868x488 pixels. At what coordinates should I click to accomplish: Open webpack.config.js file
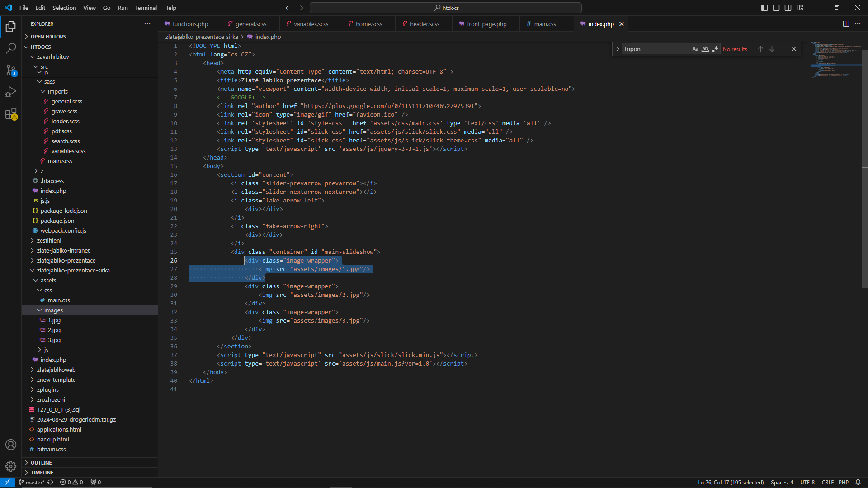(90, 231)
